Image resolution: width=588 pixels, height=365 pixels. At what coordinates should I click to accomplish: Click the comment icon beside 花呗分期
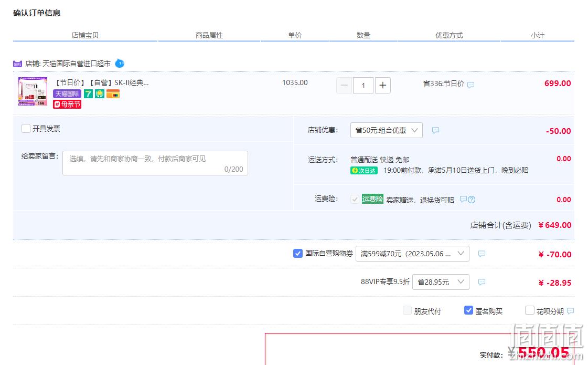point(570,311)
